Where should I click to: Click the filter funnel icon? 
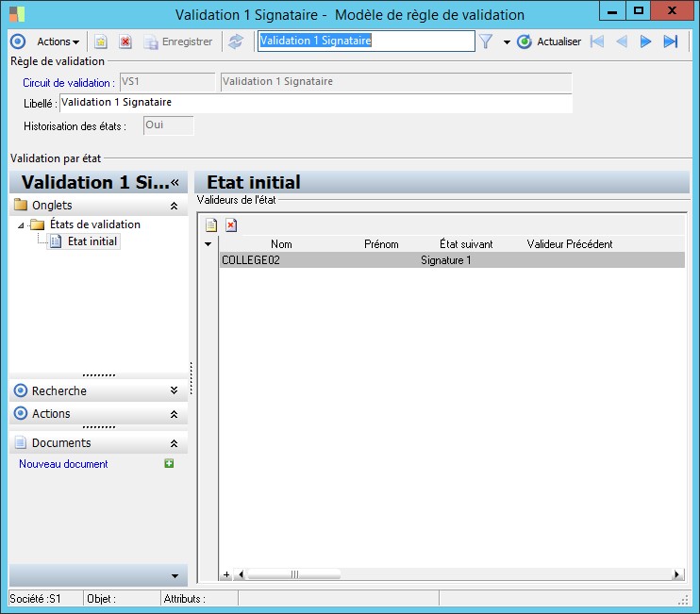click(486, 41)
